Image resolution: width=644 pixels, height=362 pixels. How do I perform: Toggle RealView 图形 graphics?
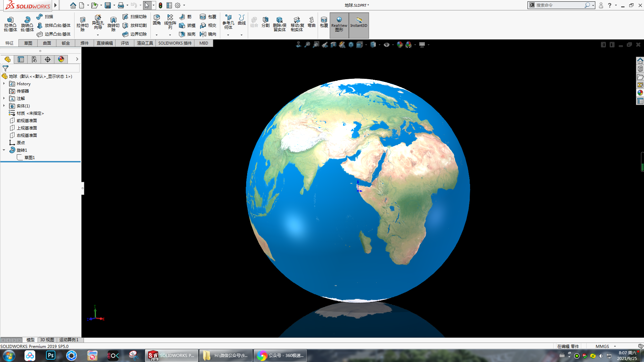click(x=339, y=25)
